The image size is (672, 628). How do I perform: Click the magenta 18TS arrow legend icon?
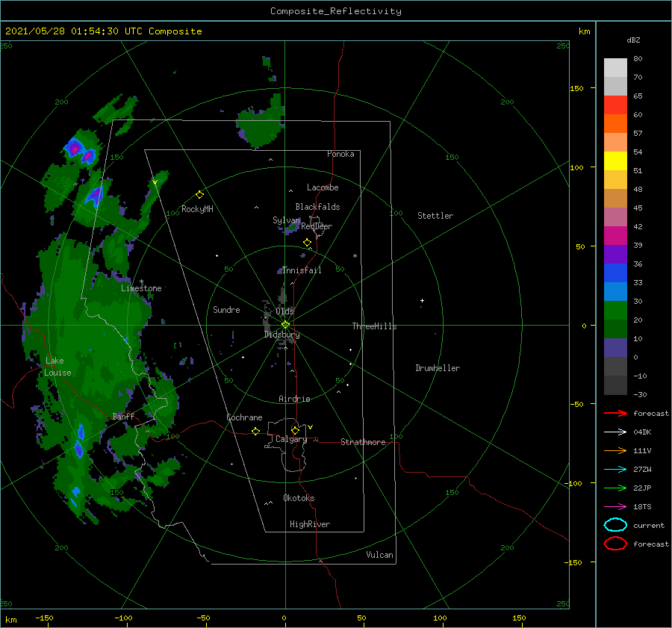615,507
